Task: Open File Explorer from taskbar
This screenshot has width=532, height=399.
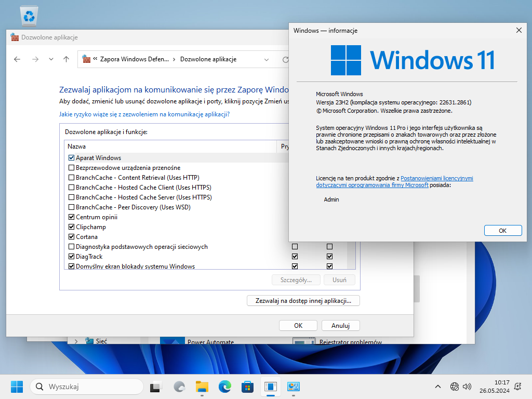Action: pos(202,387)
